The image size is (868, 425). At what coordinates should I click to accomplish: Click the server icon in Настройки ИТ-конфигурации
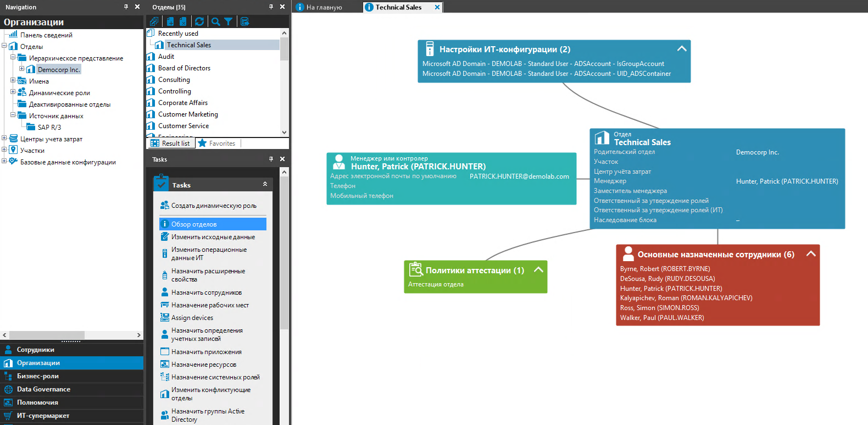coord(430,49)
